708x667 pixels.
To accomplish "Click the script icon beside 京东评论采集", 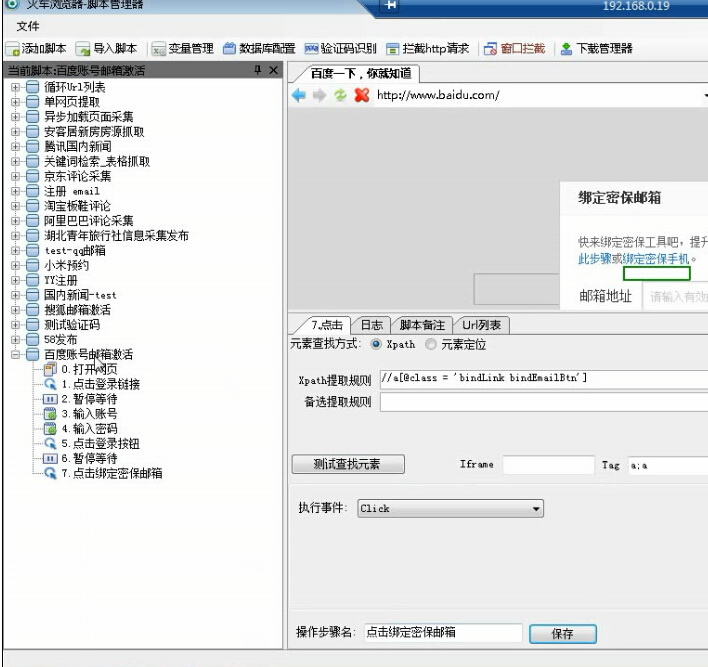I will 33,176.
